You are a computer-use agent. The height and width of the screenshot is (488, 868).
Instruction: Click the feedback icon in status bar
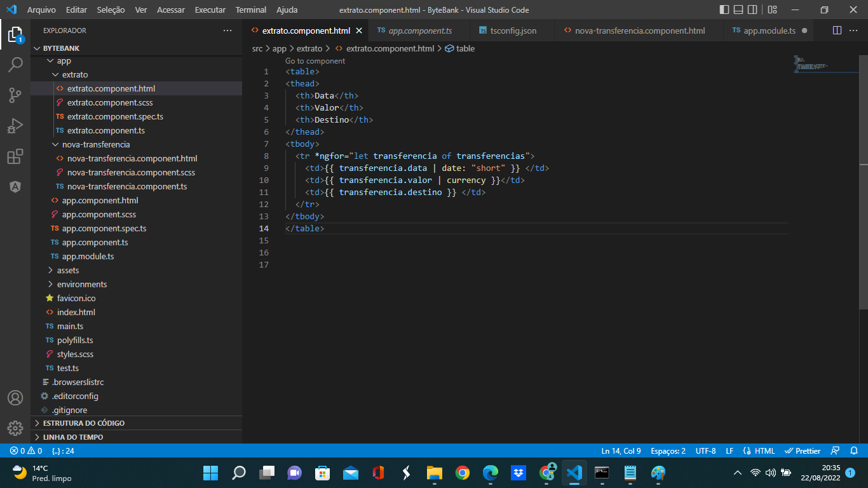coord(836,451)
